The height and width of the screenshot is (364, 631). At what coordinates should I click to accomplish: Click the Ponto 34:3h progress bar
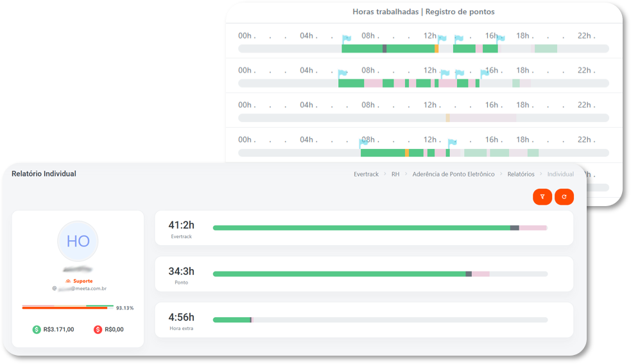pyautogui.click(x=380, y=274)
